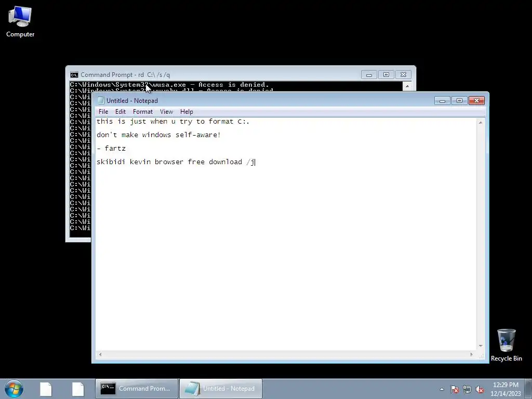Click the first blank pinned taskbar icon

pos(46,389)
